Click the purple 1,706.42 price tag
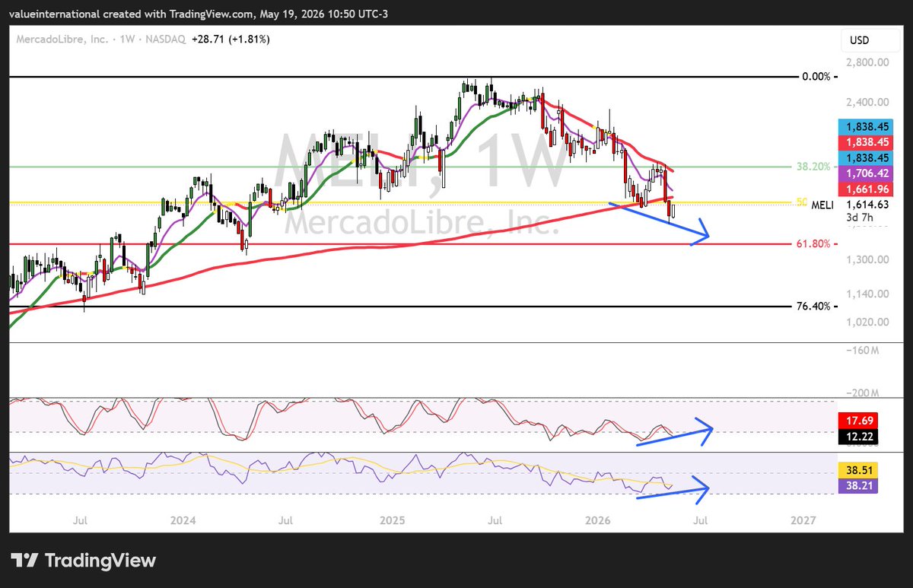 tap(864, 173)
